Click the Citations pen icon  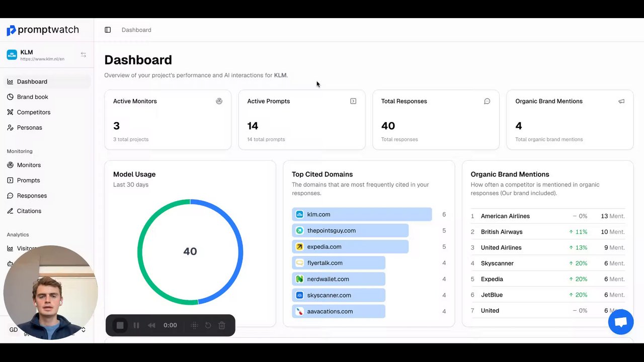point(10,211)
